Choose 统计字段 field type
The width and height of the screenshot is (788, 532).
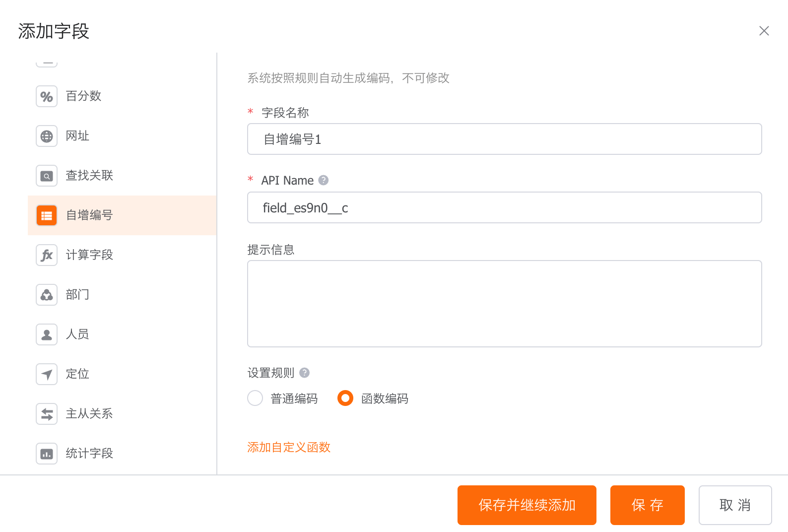tap(122, 454)
